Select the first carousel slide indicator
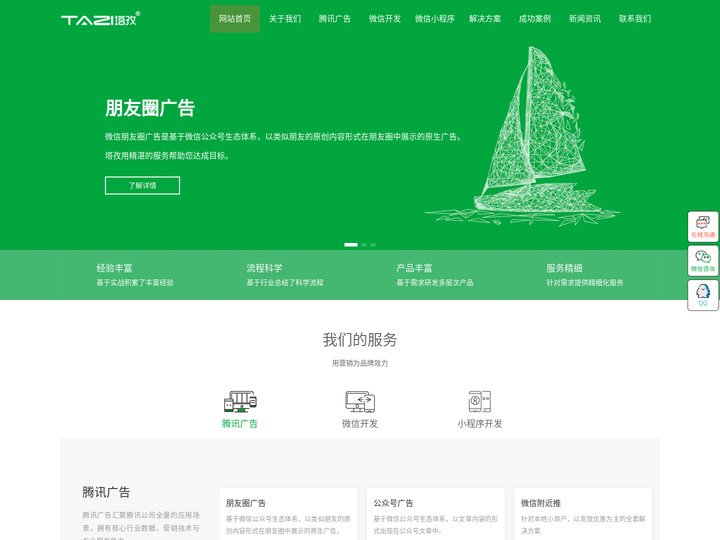This screenshot has width=720, height=540. coord(351,245)
